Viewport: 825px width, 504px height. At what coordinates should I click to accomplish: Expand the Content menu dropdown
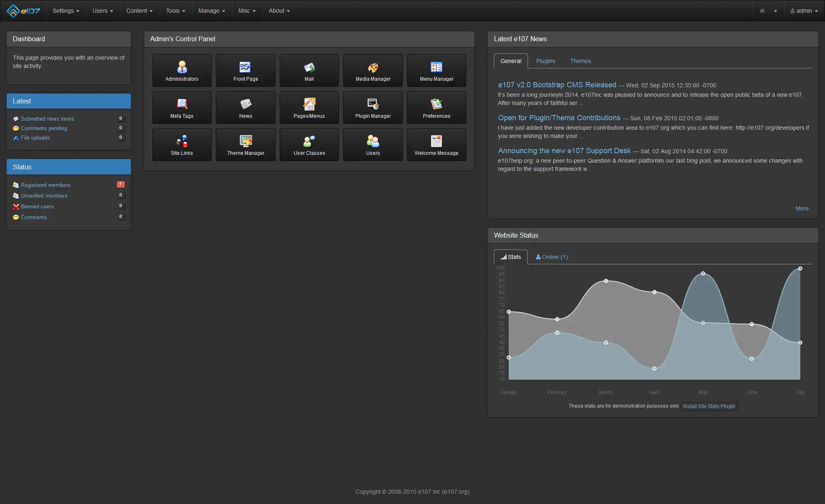pyautogui.click(x=139, y=11)
